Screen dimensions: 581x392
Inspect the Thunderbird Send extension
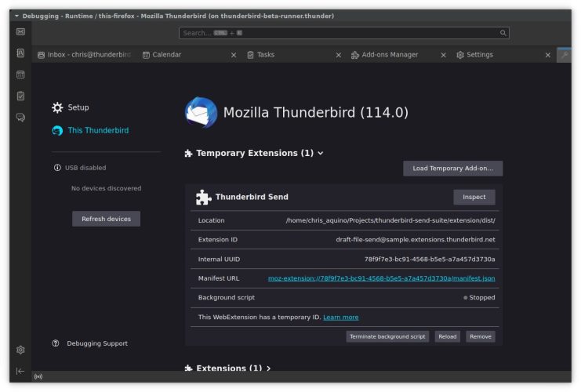pos(474,197)
